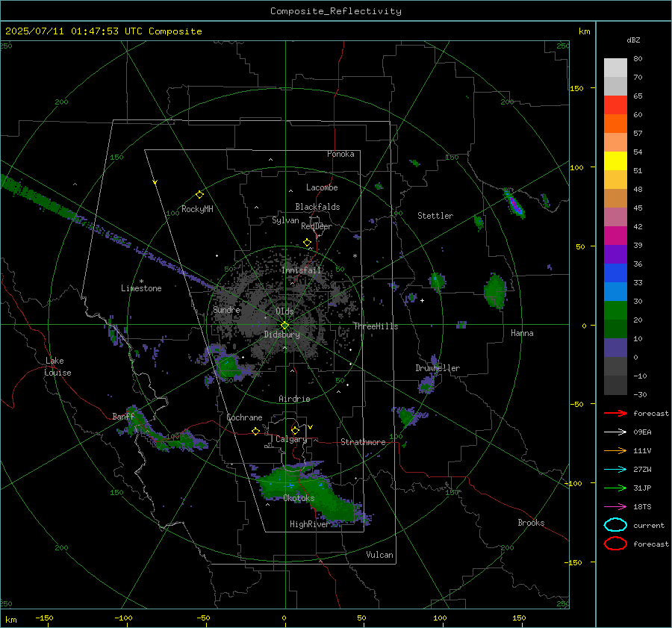Viewport: 672px width, 628px height.
Task: Select the Innisfail label
Action: click(x=302, y=270)
